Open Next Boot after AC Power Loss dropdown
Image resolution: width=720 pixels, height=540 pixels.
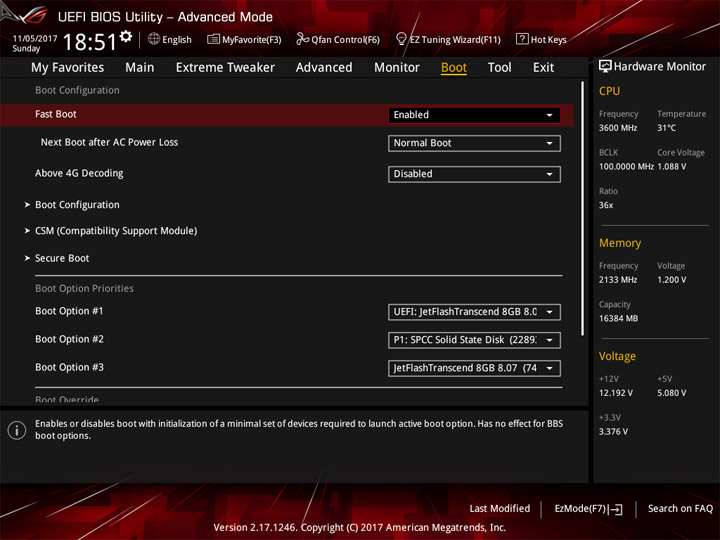[474, 143]
